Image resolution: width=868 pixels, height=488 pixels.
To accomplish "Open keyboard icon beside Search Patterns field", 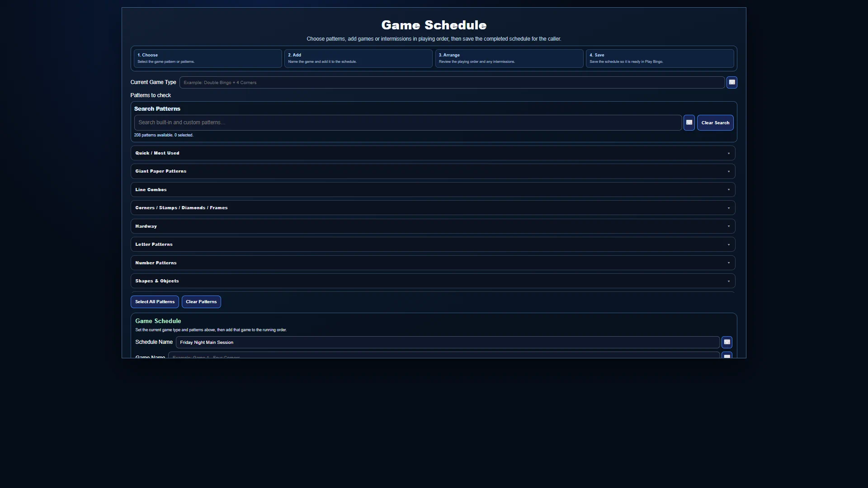I will click(689, 122).
